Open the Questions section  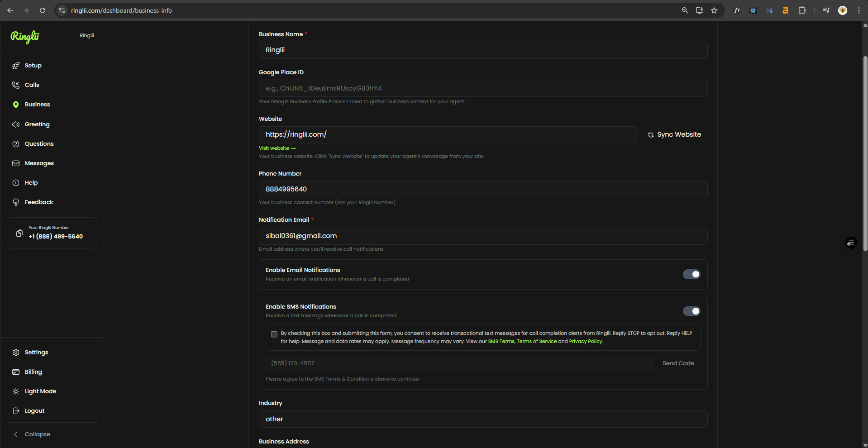pos(38,143)
